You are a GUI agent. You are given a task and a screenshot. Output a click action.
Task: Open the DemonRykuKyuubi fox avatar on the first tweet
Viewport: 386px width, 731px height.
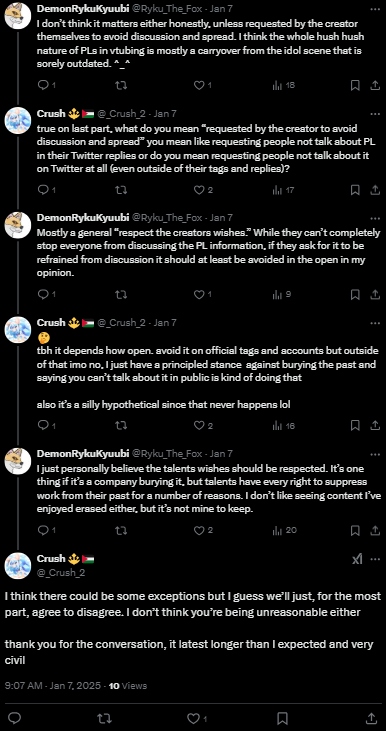click(18, 16)
